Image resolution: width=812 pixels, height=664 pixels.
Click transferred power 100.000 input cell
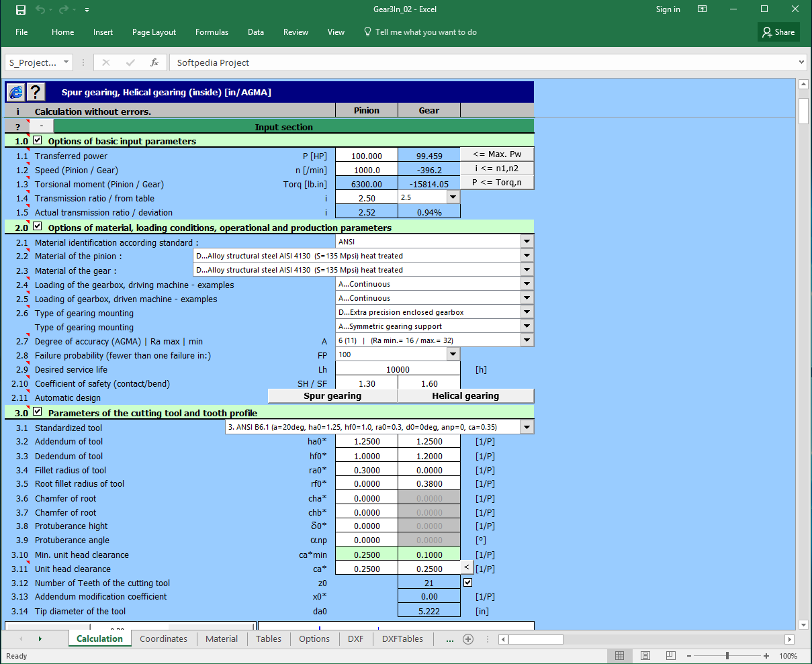click(x=367, y=156)
